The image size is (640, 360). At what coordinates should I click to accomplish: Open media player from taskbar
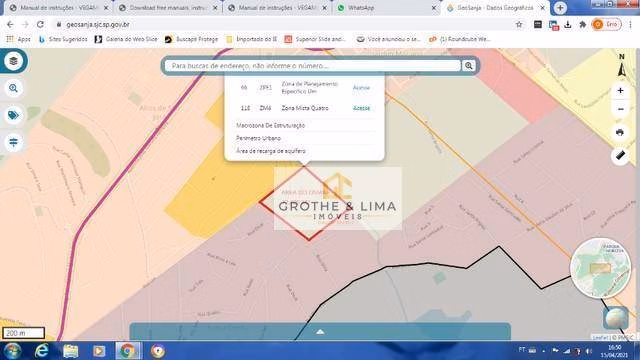[x=99, y=351]
